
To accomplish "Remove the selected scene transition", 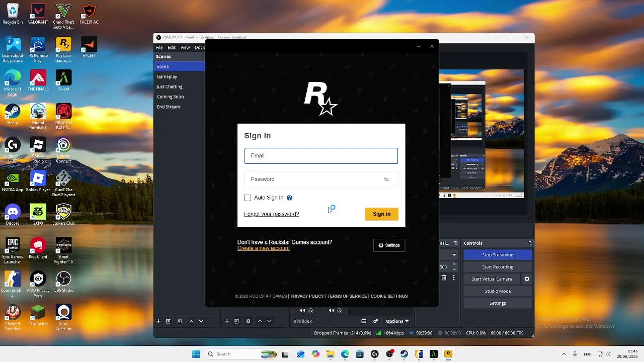I will [x=444, y=278].
